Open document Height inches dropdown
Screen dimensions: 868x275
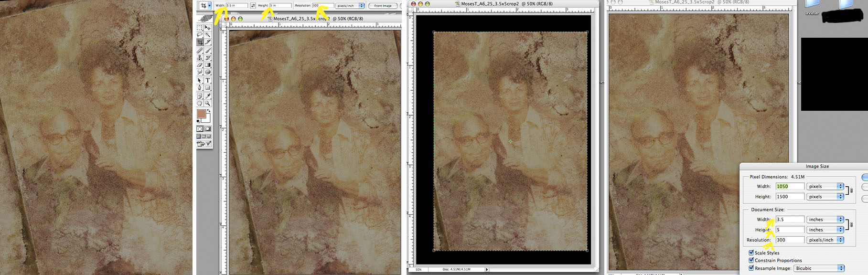tap(825, 229)
